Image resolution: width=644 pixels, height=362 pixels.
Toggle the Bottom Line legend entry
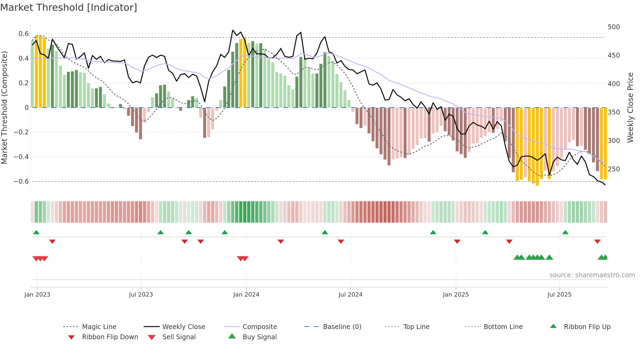494,327
